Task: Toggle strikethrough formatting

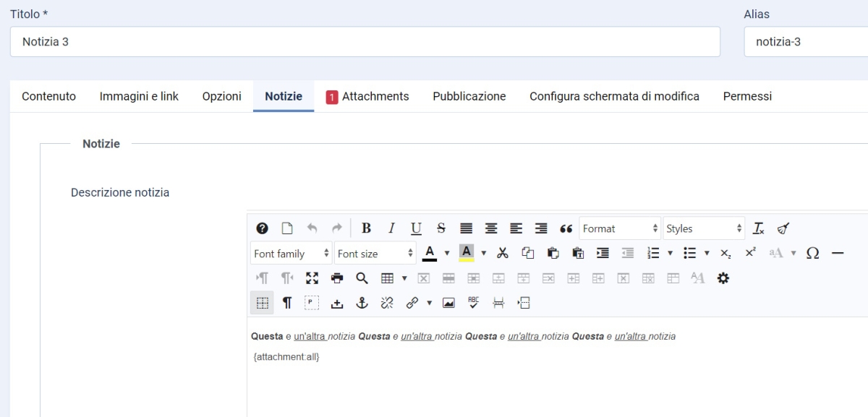Action: point(441,228)
